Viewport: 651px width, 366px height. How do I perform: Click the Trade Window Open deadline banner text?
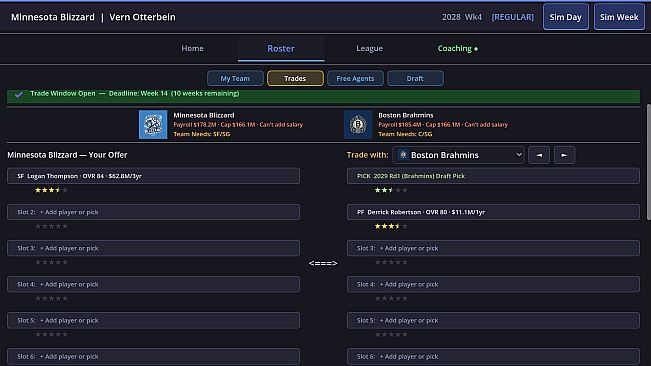pyautogui.click(x=135, y=93)
